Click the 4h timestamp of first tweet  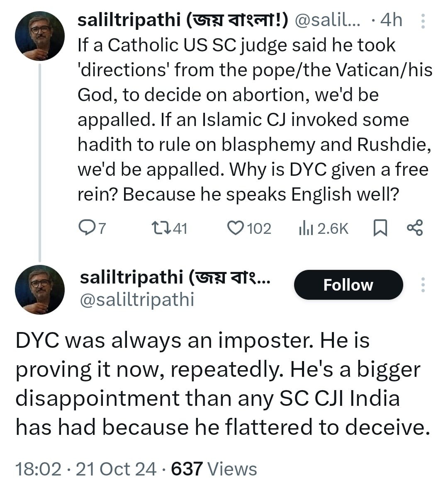(391, 20)
